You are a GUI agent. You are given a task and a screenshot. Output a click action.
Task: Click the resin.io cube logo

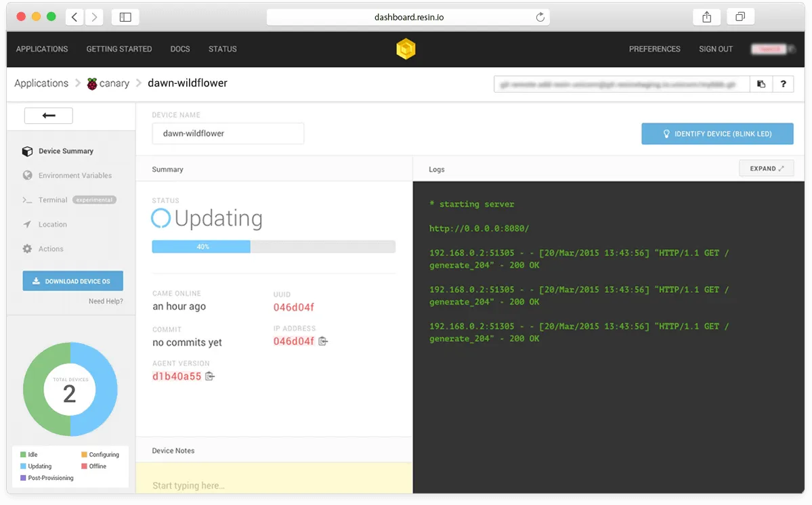[x=406, y=49]
